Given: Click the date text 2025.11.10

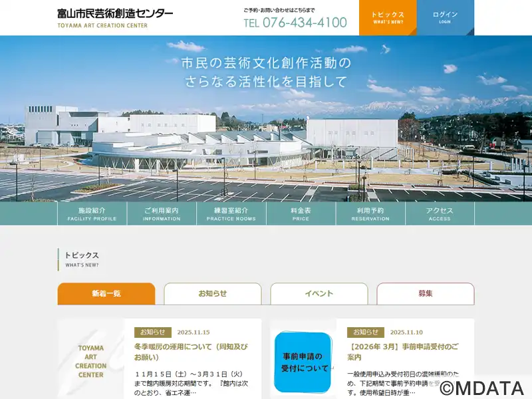Looking at the screenshot, I should [406, 332].
